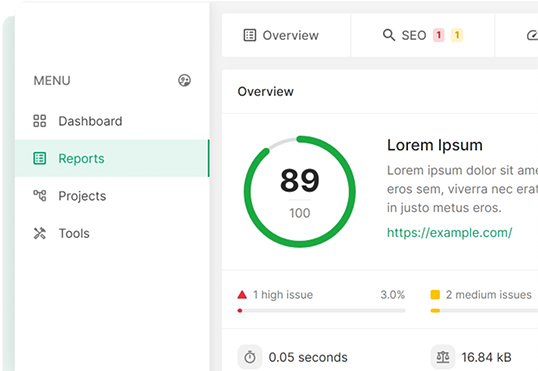Click the stopwatch load time icon

click(x=250, y=357)
